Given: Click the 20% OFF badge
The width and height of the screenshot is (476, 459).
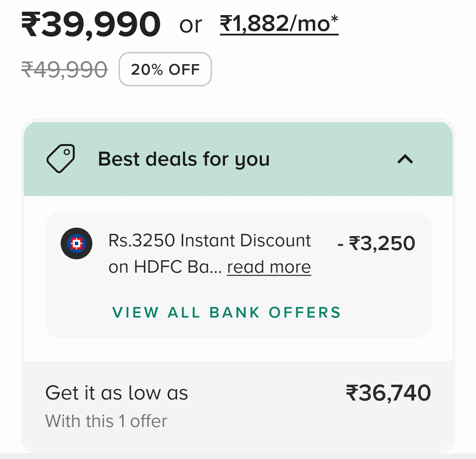Looking at the screenshot, I should coord(165,69).
